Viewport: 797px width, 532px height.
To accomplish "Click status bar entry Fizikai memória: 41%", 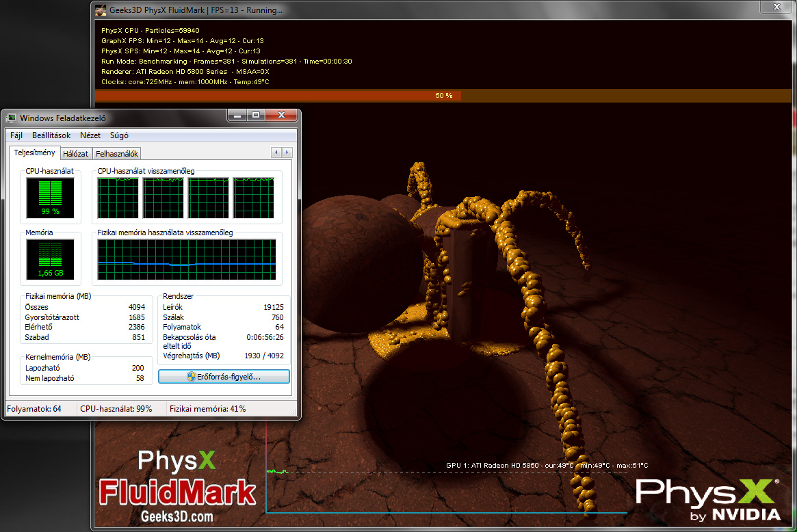I will [207, 408].
